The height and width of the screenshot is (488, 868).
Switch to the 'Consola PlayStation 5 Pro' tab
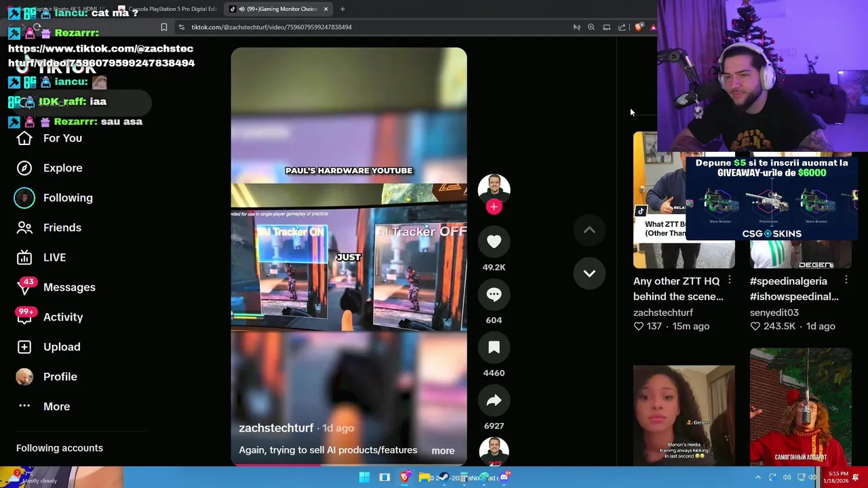[168, 9]
